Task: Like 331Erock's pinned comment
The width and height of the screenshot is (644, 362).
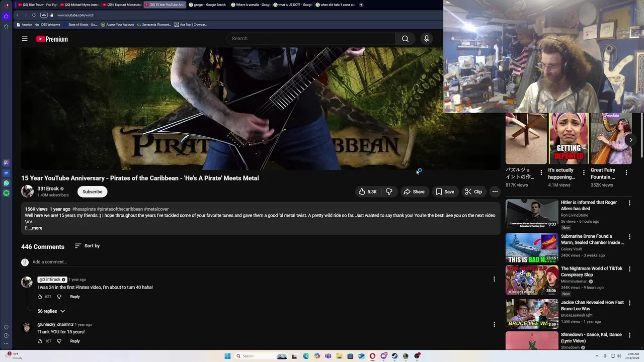Action: click(40, 297)
